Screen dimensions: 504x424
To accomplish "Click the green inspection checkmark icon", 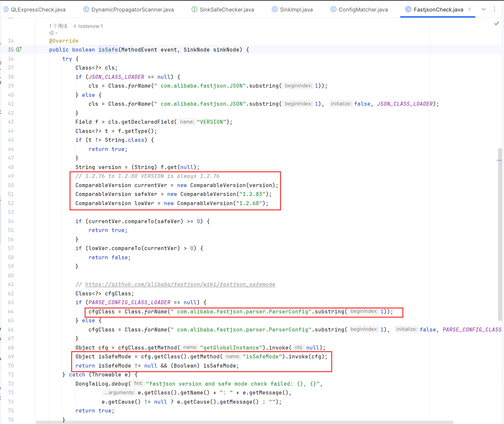I will pos(496,24).
